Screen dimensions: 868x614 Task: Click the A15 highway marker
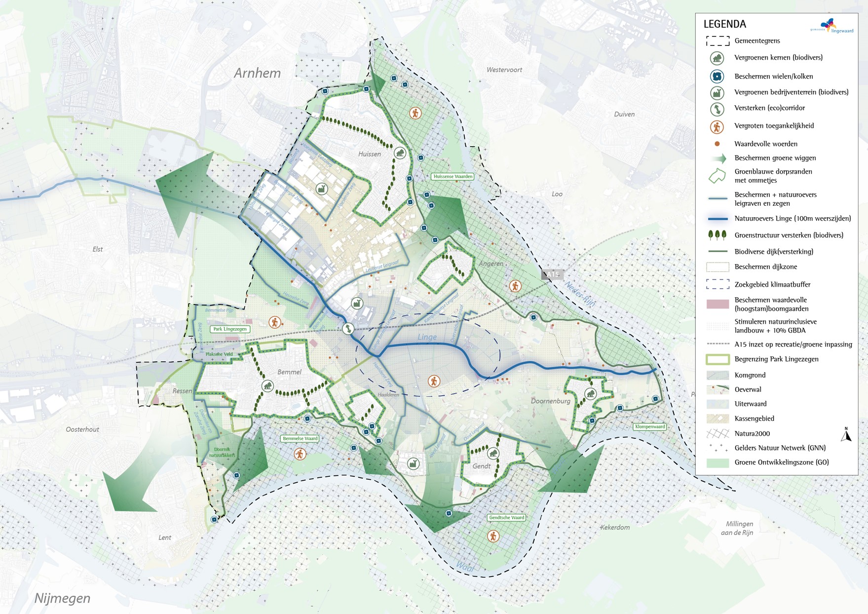(x=552, y=274)
